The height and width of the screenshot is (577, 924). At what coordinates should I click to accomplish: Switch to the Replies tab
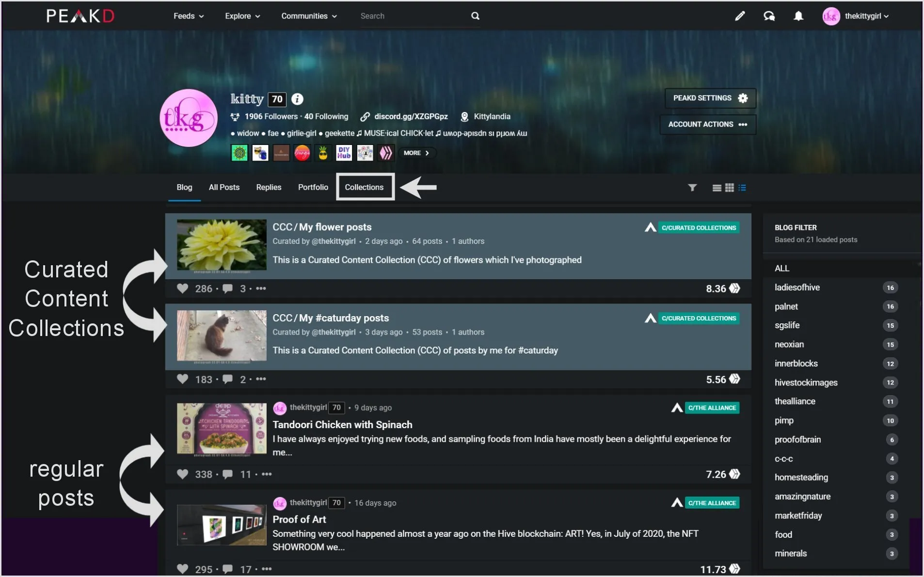click(x=269, y=187)
